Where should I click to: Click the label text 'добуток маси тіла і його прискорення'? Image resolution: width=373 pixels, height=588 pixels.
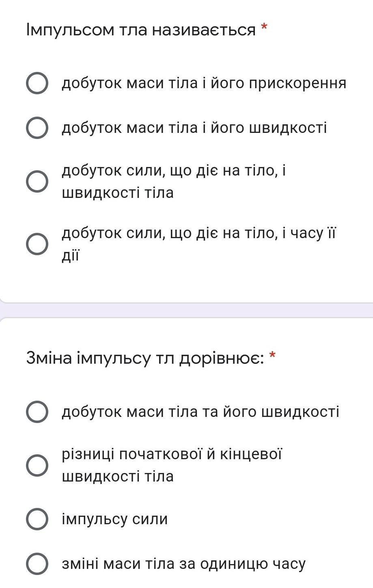click(204, 83)
